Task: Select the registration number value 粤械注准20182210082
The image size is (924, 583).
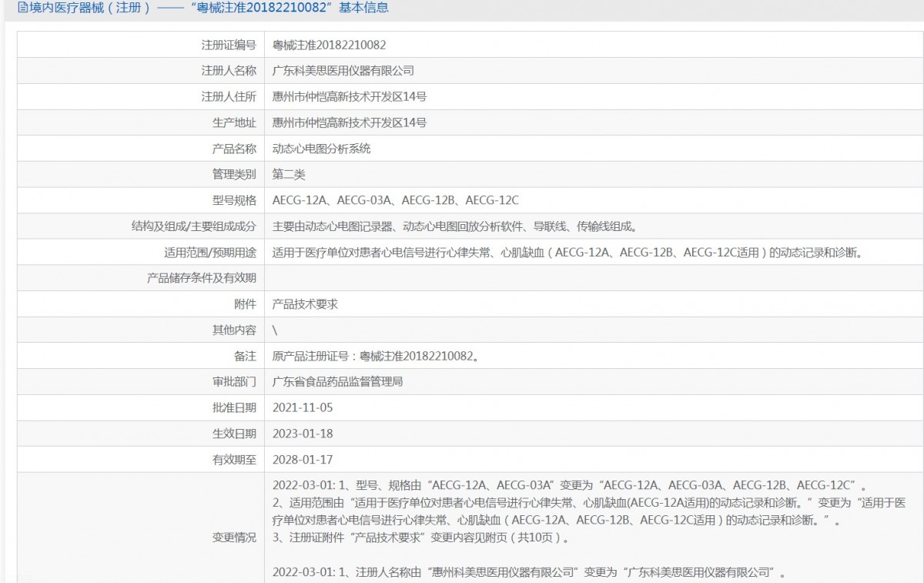Action: click(330, 45)
